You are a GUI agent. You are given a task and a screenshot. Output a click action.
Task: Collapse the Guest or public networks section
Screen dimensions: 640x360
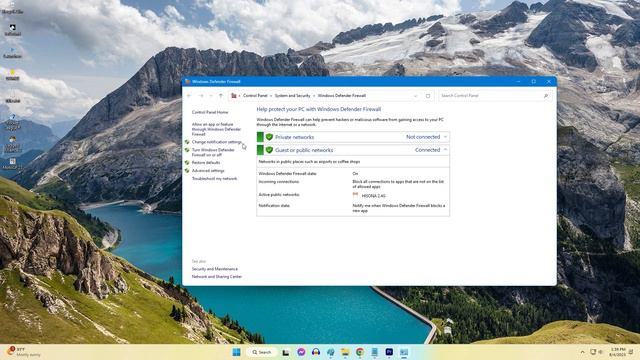pos(445,150)
